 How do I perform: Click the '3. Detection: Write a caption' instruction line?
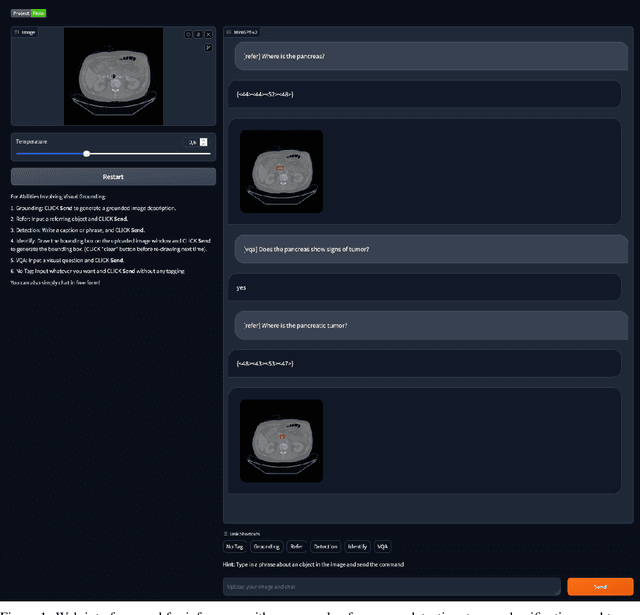click(x=78, y=230)
